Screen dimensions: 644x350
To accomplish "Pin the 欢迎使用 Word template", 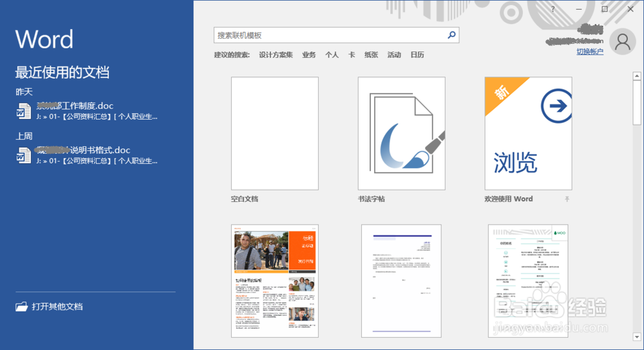I will [x=567, y=199].
